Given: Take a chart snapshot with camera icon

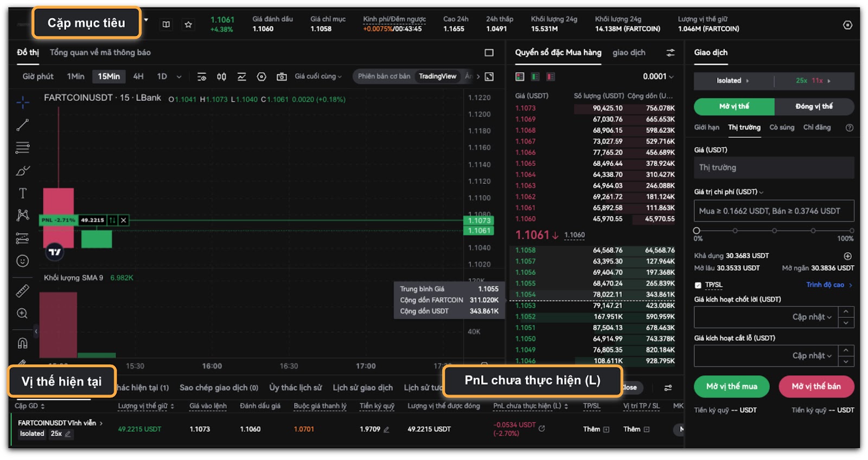Looking at the screenshot, I should [x=282, y=77].
